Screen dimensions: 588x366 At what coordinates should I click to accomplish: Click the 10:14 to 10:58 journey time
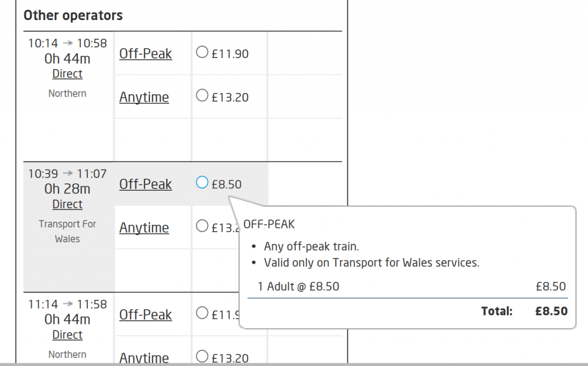(x=68, y=43)
